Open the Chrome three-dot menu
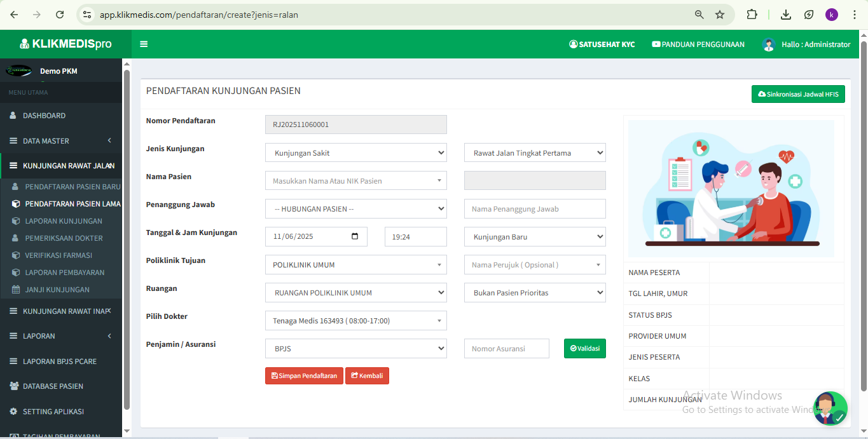This screenshot has width=868, height=439. click(x=854, y=15)
